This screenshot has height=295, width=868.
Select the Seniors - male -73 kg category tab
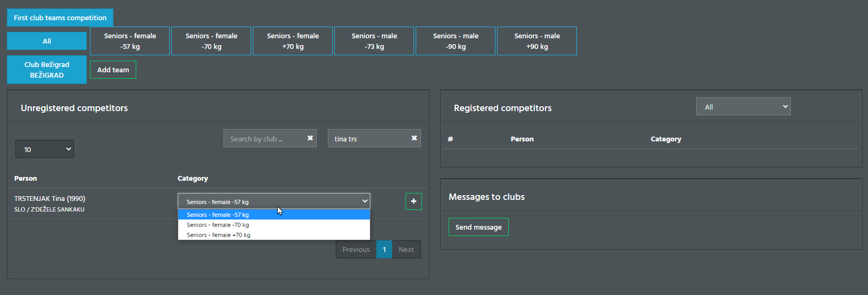pyautogui.click(x=374, y=41)
